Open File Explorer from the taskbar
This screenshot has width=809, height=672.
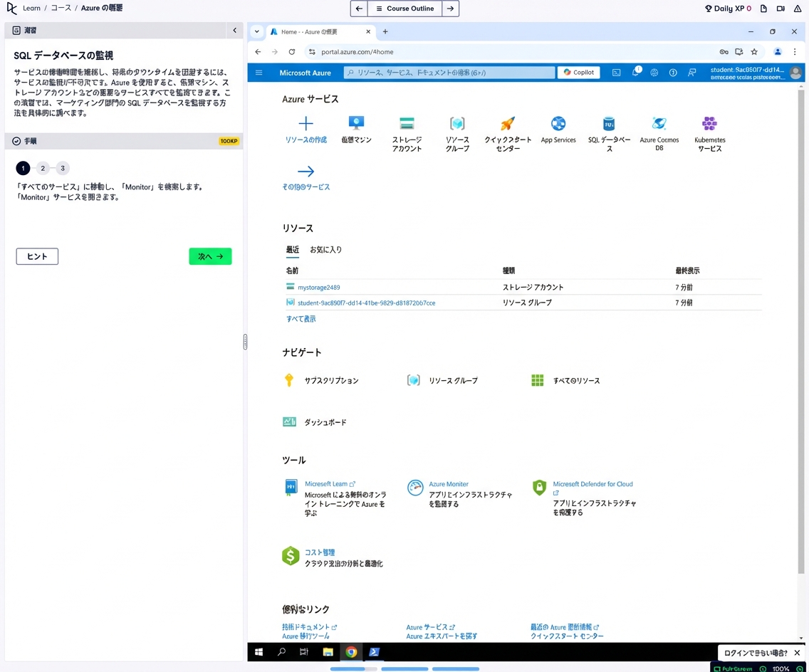tap(328, 652)
